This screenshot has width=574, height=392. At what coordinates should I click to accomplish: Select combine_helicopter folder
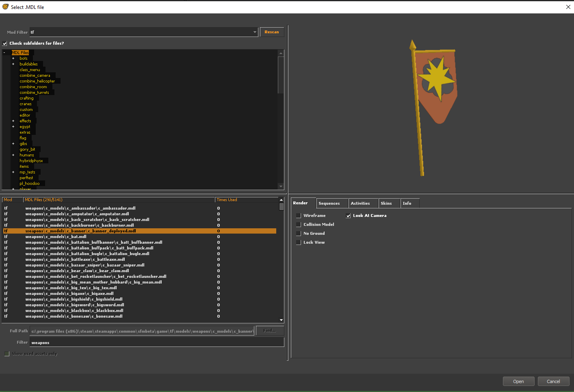tap(37, 81)
